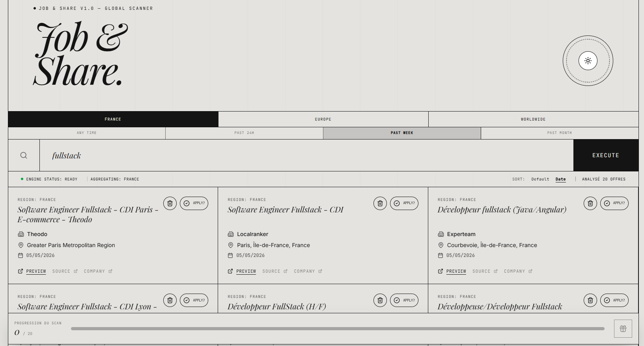Click title "Software Engineer Fullstack – CDI Paris – E-commerce – Theodo"
Screen dimensions: 644x346
coord(88,215)
